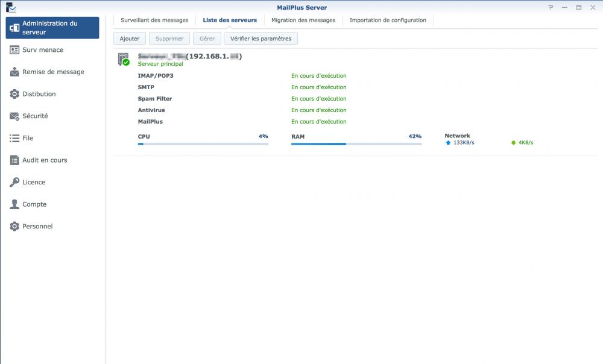The width and height of the screenshot is (603, 364).
Task: Click the Audit en cours document icon
Action: point(14,160)
